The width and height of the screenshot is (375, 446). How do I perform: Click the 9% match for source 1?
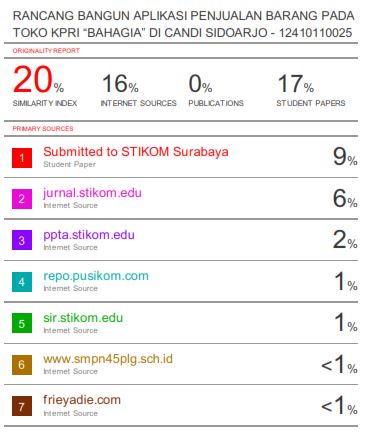point(345,156)
